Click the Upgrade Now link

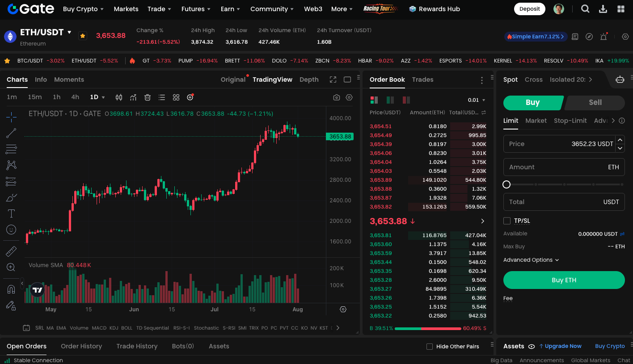[560, 346]
